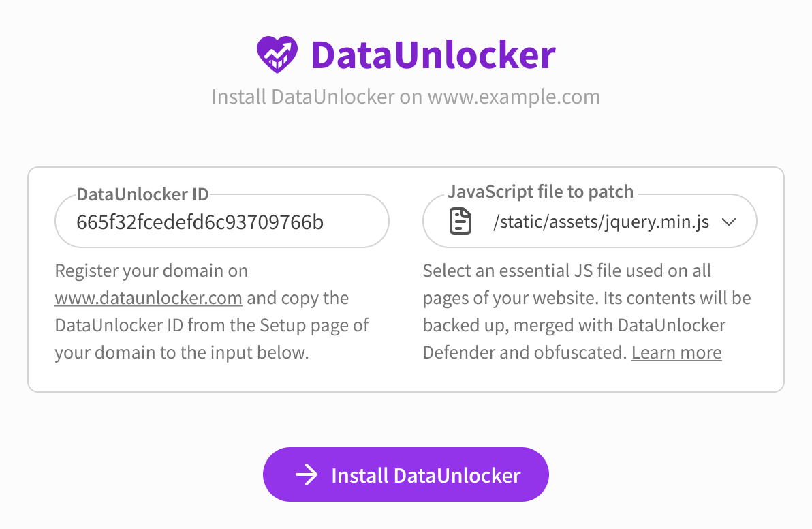Screen dimensions: 812x529
Task: Follow the Learn more link
Action: [x=676, y=352]
